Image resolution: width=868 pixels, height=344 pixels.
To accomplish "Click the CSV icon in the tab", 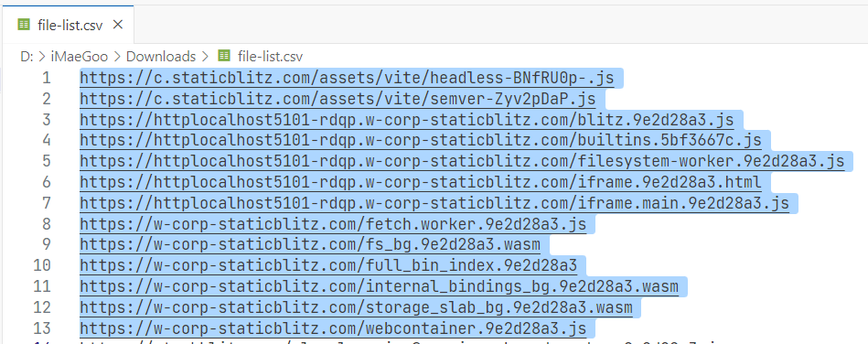I will [23, 25].
